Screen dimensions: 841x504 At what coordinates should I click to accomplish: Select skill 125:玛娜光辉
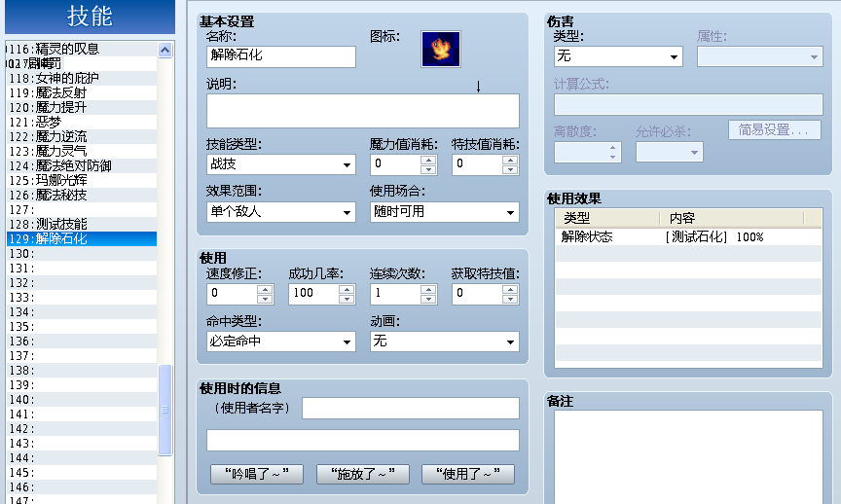(x=82, y=181)
